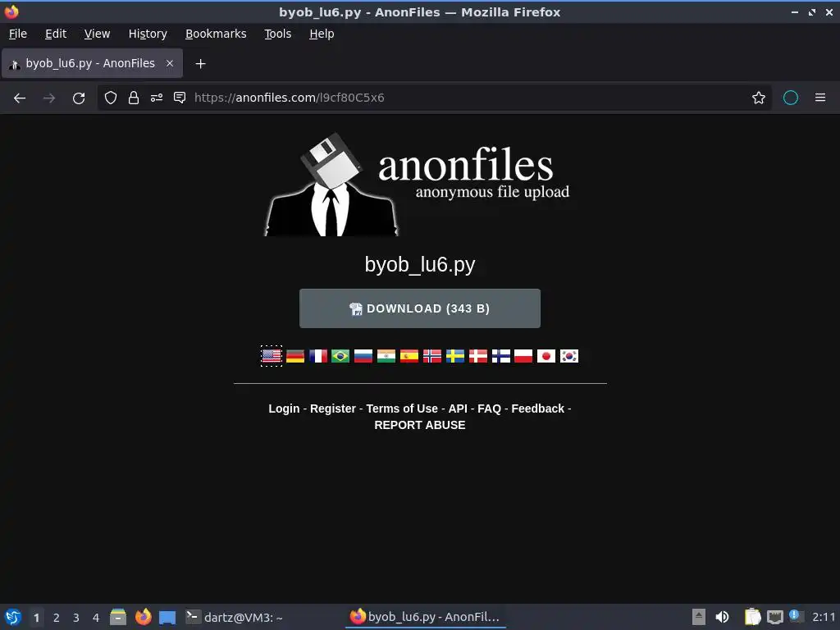Switch to workspace 4 in taskbar
The width and height of the screenshot is (840, 630).
tap(96, 618)
